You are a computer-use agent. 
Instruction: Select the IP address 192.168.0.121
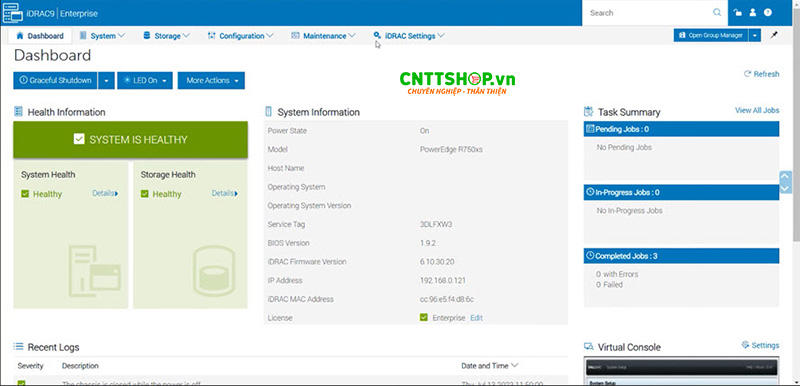tap(442, 280)
